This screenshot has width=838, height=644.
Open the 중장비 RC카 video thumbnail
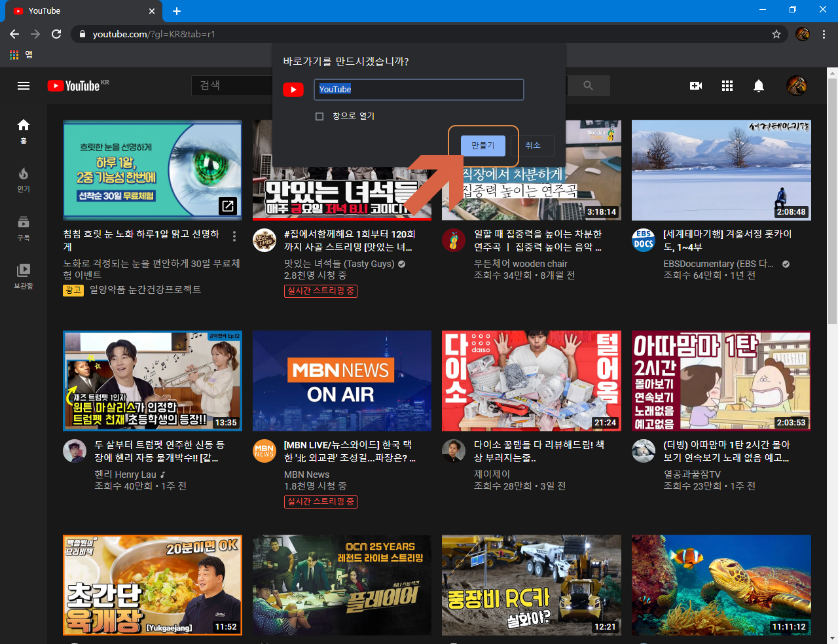532,585
